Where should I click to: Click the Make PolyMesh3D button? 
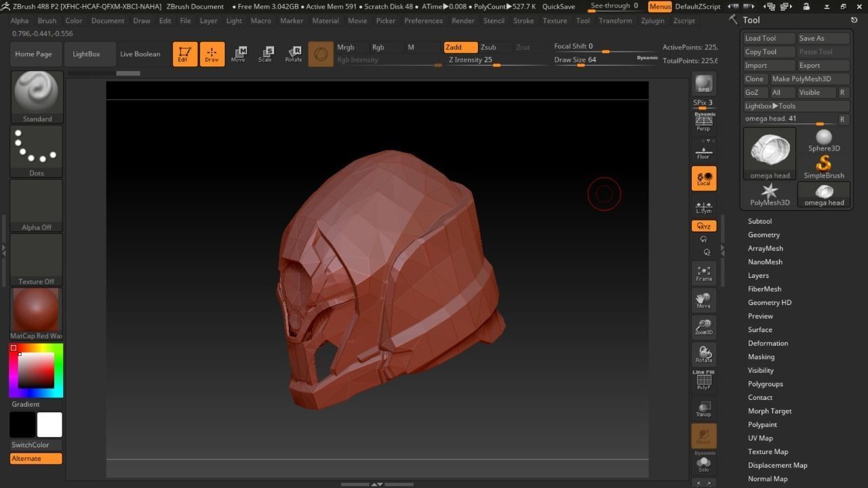[x=810, y=79]
